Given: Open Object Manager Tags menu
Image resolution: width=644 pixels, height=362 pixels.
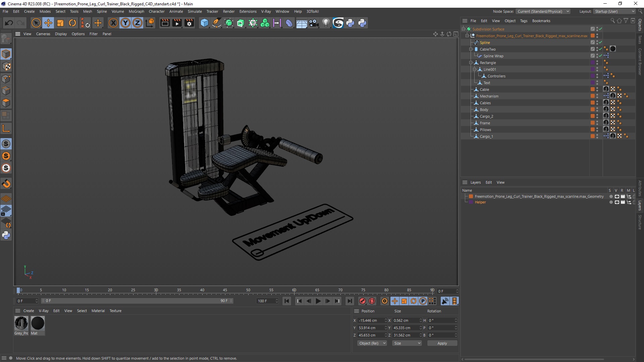Looking at the screenshot, I should tap(524, 21).
